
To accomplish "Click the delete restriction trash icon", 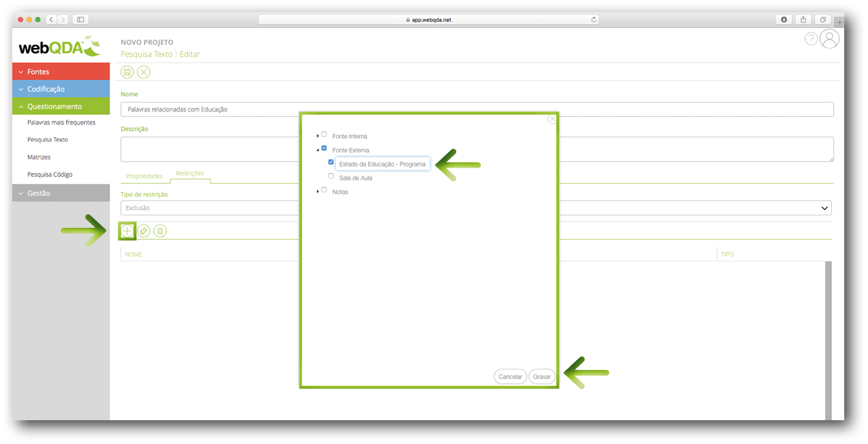I will click(x=160, y=231).
